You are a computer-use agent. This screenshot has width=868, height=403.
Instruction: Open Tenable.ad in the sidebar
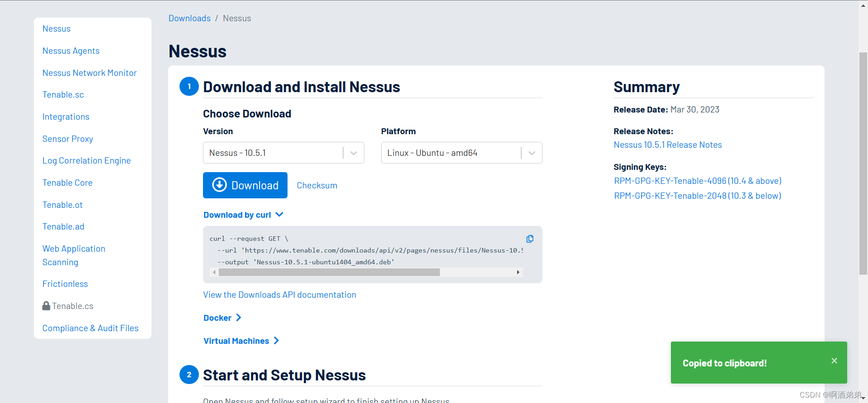point(63,226)
